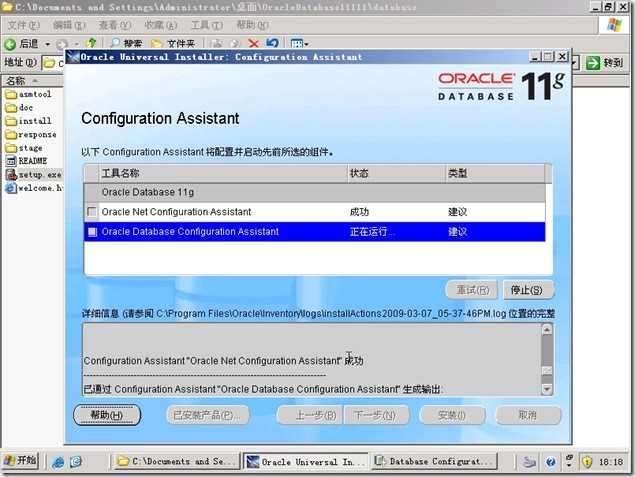Select the README file icon
The height and width of the screenshot is (477, 635).
pos(11,161)
